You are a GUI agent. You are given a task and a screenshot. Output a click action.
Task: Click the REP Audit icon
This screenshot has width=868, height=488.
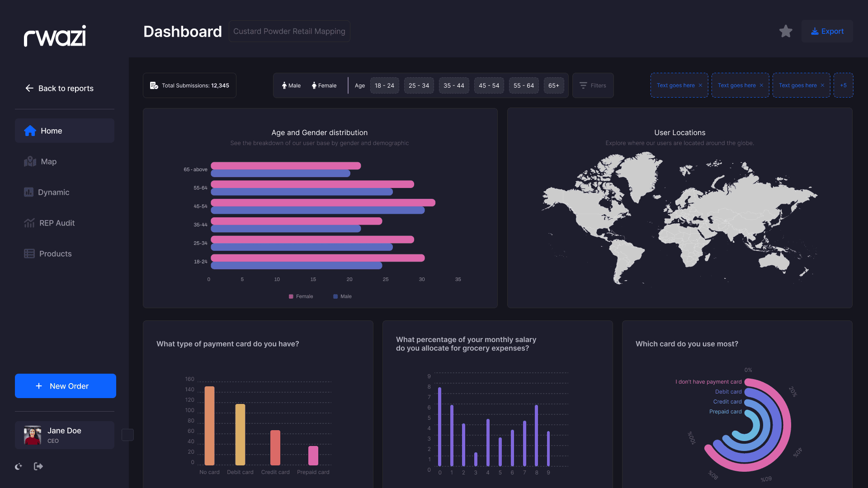tap(29, 223)
